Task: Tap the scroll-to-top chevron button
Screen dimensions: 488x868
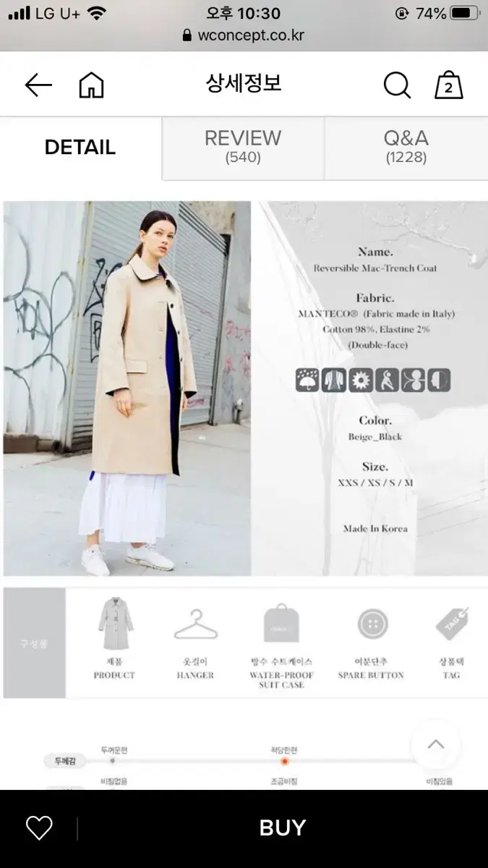Action: pos(435,744)
